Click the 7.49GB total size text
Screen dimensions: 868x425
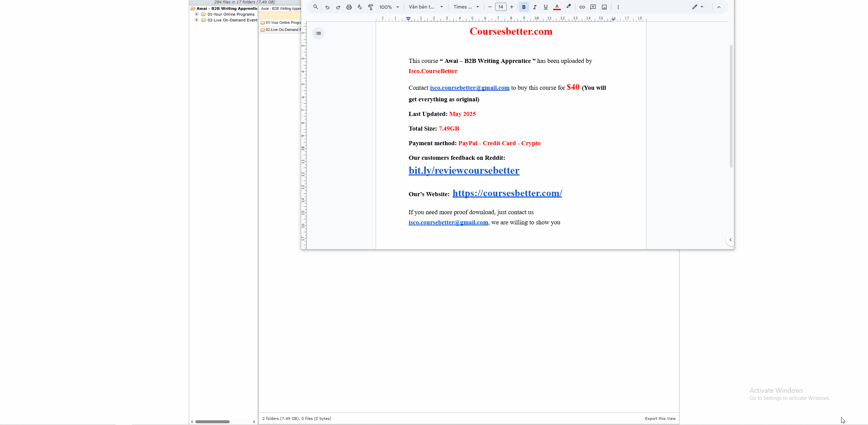[x=449, y=129]
